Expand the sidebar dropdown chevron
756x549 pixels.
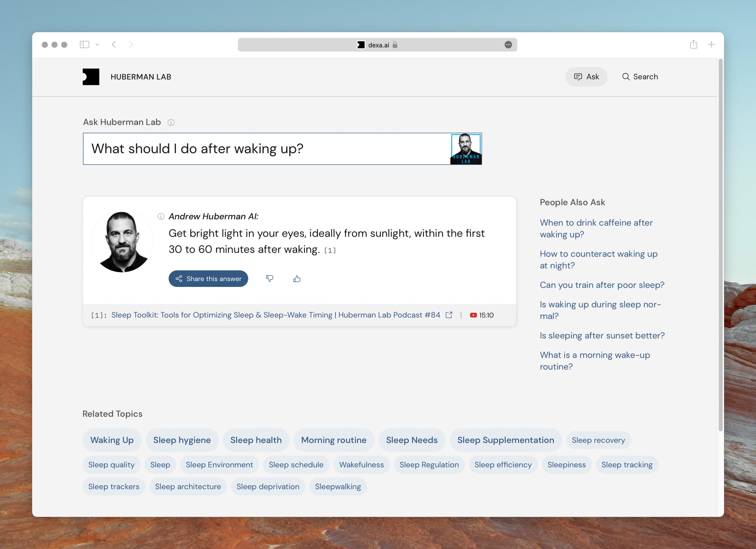pos(97,44)
